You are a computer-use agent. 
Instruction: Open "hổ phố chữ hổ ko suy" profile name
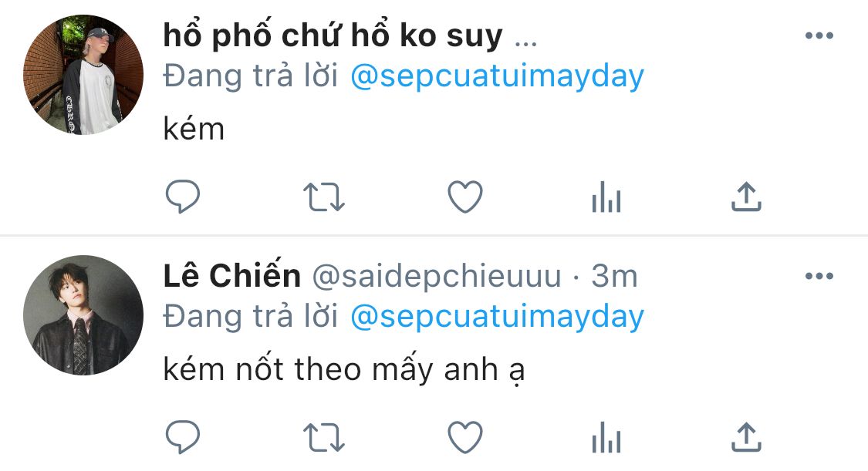333,36
